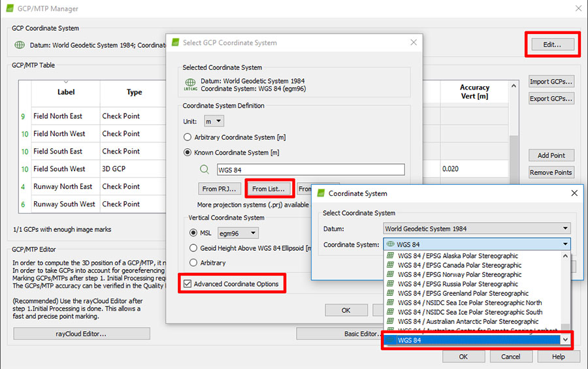Click grid icon beside NSIDC Sea Ice North
Image resolution: width=588 pixels, height=369 pixels.
(x=391, y=303)
